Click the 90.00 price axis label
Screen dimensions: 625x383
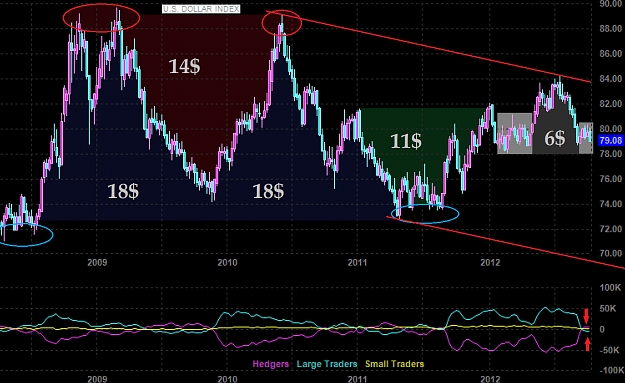611,4
